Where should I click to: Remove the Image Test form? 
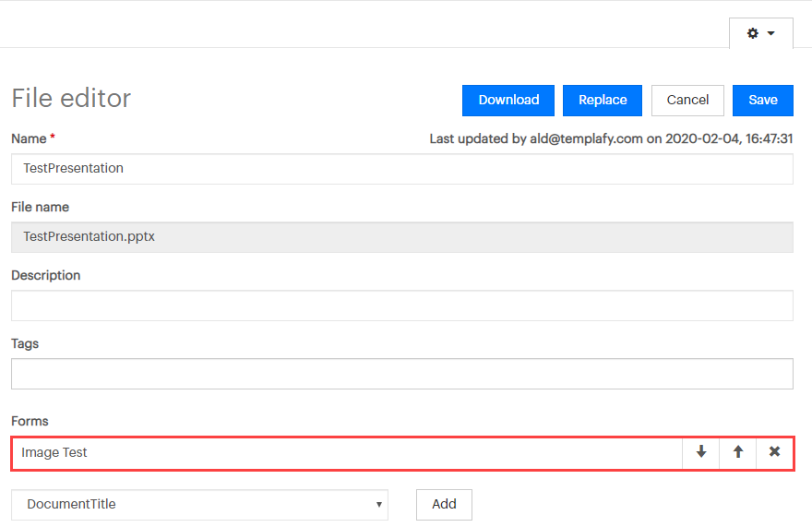pos(774,452)
